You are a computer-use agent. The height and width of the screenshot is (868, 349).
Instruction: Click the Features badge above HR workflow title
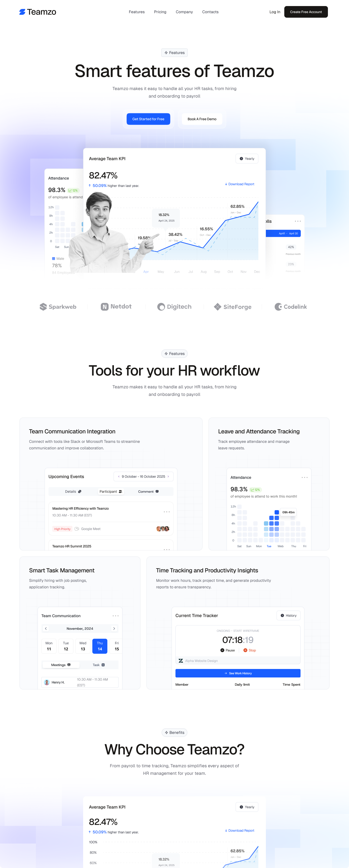click(x=174, y=354)
